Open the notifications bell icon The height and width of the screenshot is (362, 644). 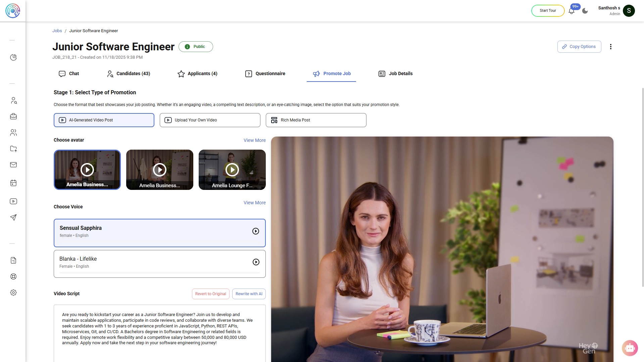pyautogui.click(x=571, y=11)
